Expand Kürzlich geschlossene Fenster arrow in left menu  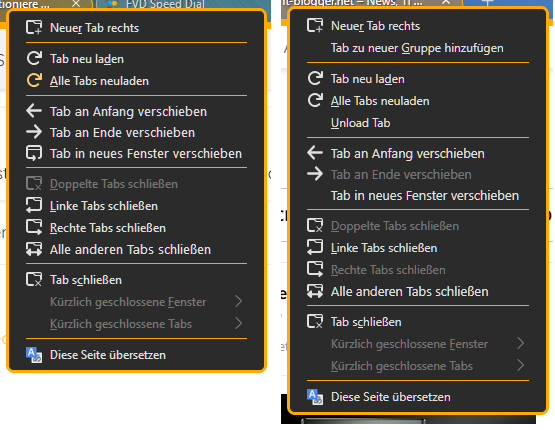tap(239, 302)
